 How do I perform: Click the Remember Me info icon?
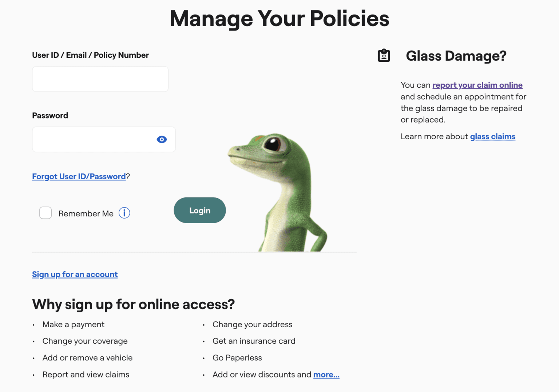tap(124, 213)
